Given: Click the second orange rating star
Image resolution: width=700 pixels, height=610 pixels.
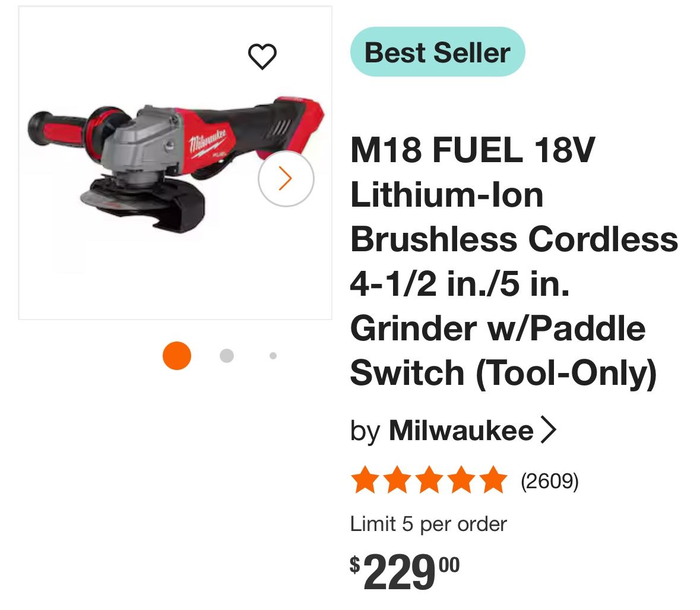Looking at the screenshot, I should click(x=396, y=481).
